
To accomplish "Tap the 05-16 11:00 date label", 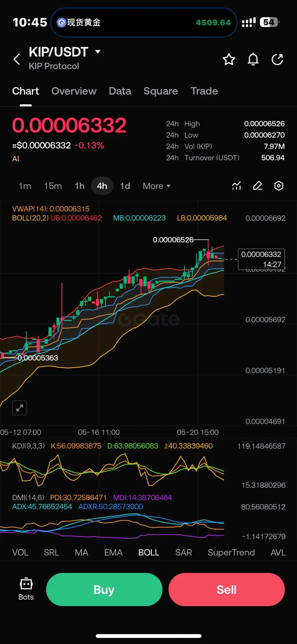I will click(99, 432).
